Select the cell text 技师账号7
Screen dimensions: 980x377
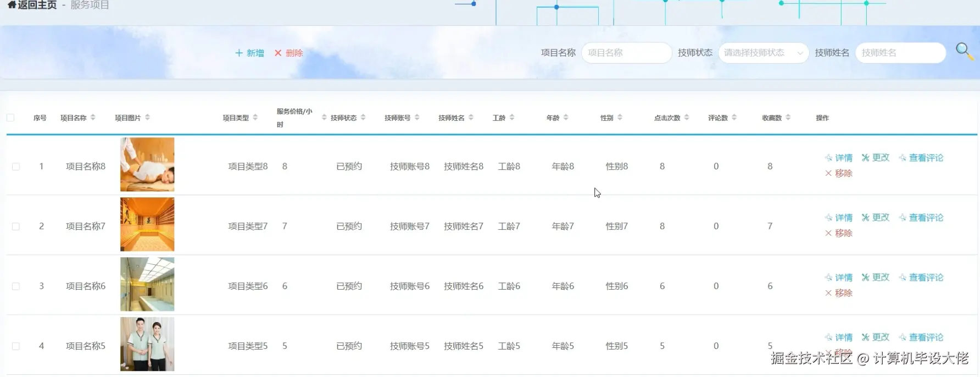click(410, 226)
